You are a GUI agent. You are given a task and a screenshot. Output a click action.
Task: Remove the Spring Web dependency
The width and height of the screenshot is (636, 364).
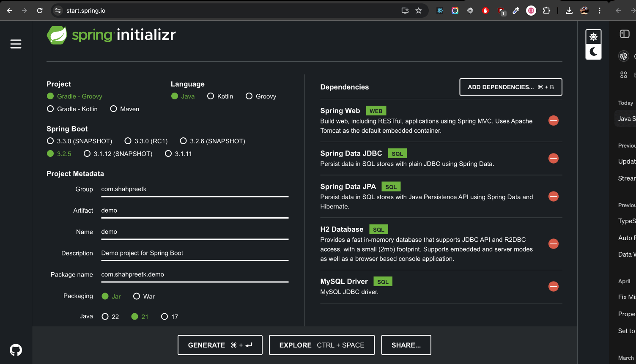(x=553, y=120)
